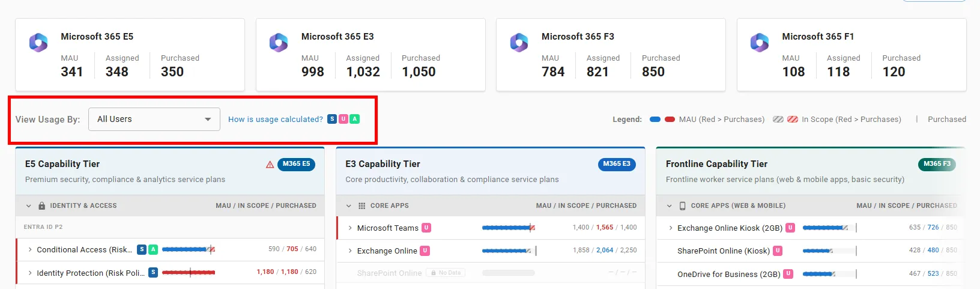Click the Microsoft 365 E5 product logo
The width and height of the screenshot is (980, 289).
pos(38,43)
